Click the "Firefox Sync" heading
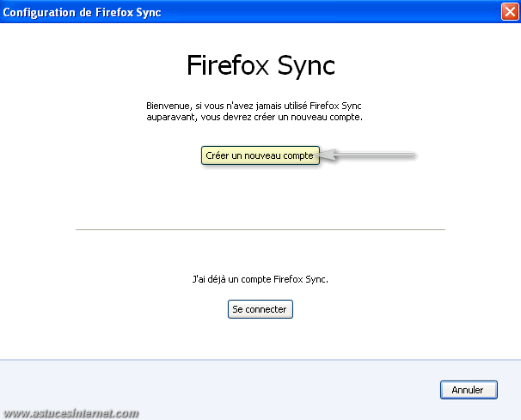This screenshot has height=420, width=521. click(x=260, y=66)
